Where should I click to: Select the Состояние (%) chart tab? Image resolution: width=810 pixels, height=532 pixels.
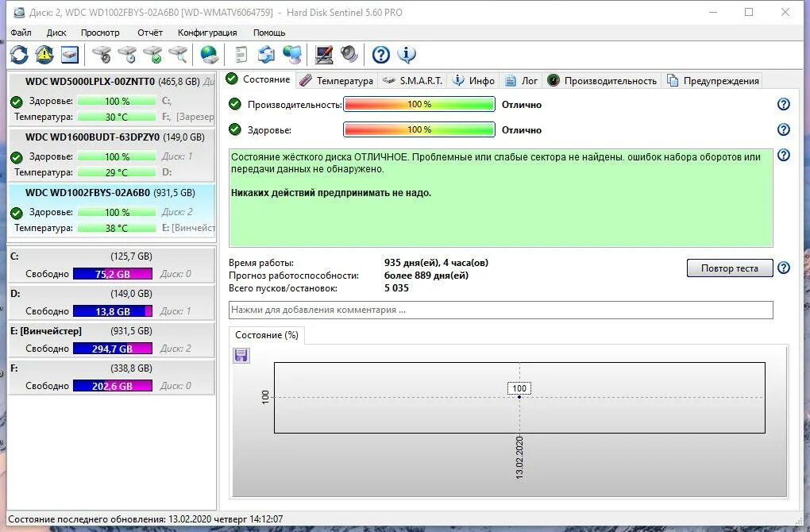click(x=267, y=335)
